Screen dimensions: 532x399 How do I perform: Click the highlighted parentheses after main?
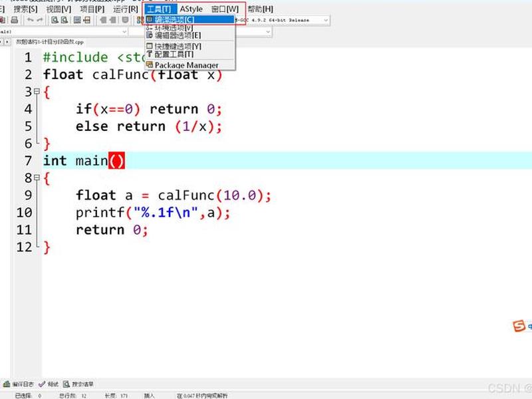click(117, 160)
